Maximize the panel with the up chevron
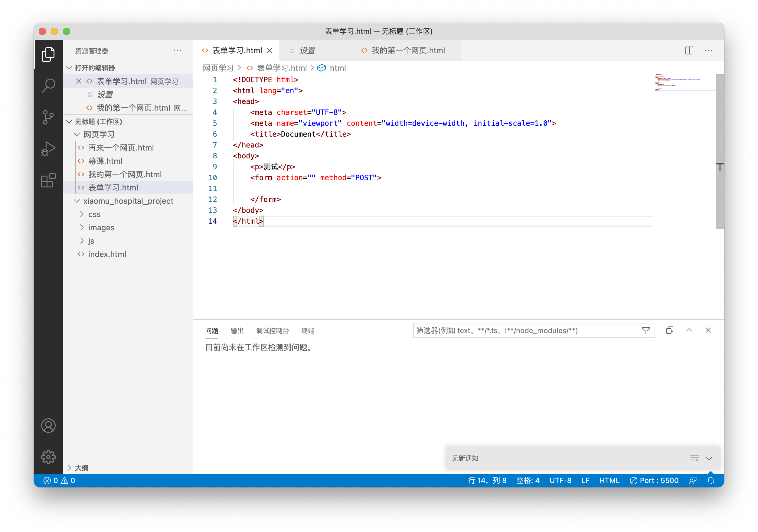Screen dimensions: 758x532 tap(689, 330)
